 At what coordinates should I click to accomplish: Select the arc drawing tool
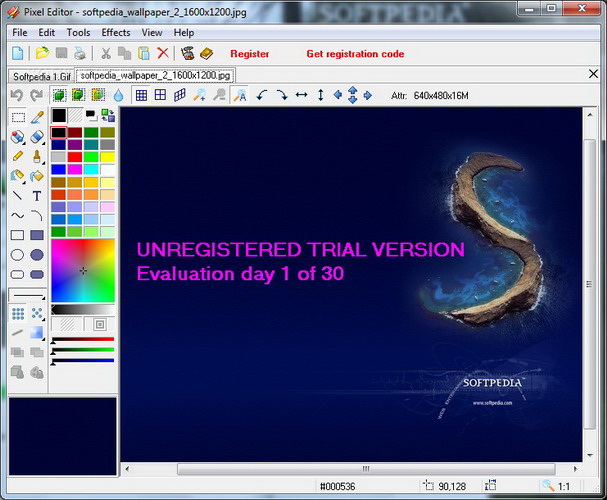(x=37, y=216)
